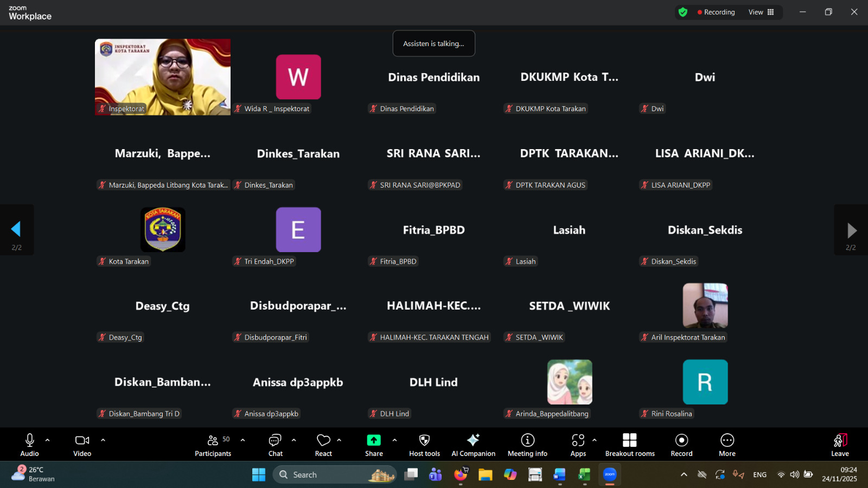This screenshot has height=488, width=868.
Task: Toggle microphone with Audio button
Action: point(30,445)
